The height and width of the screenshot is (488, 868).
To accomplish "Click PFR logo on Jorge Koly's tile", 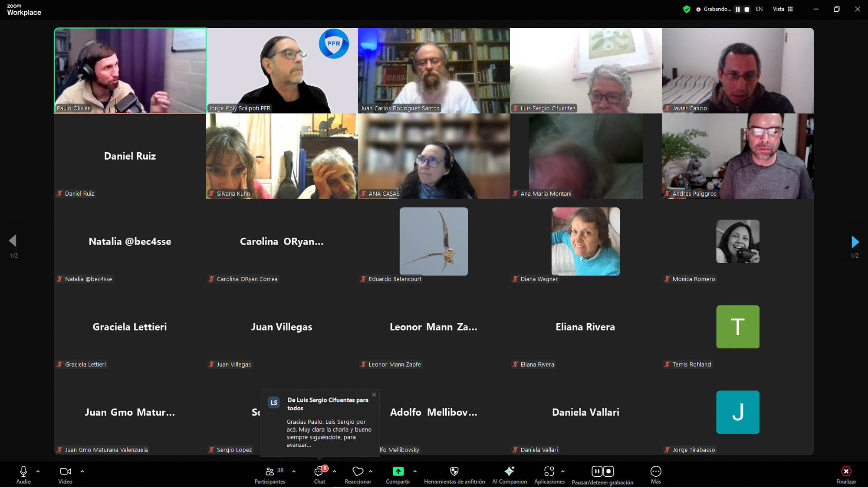I will pos(334,43).
